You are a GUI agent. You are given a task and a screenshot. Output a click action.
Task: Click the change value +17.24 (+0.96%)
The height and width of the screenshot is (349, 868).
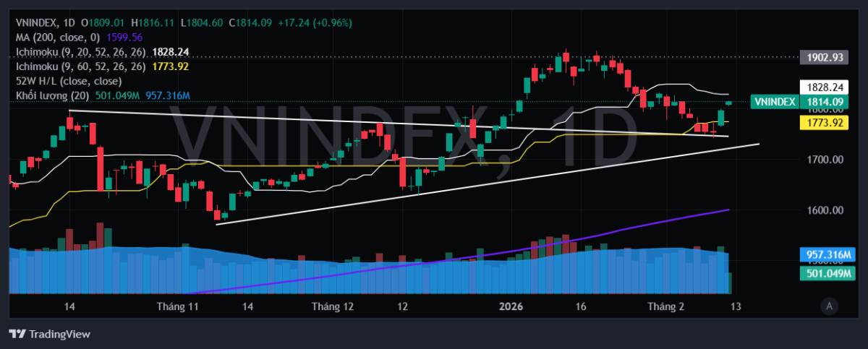[314, 22]
